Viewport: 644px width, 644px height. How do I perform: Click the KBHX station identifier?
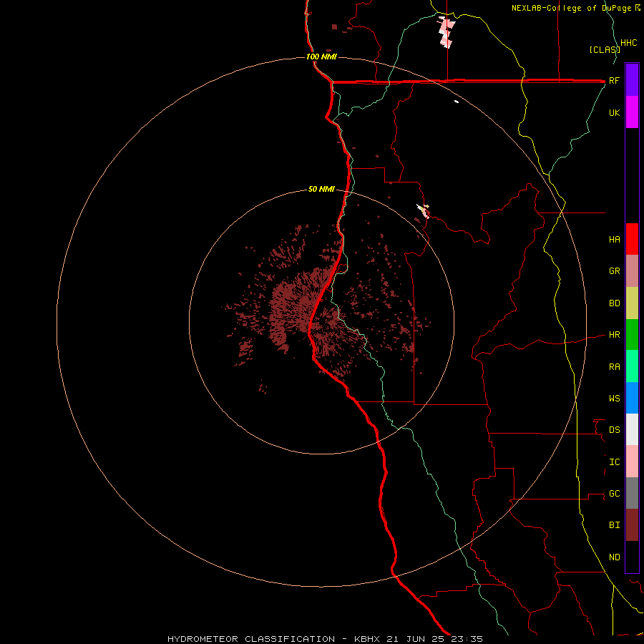pyautogui.click(x=367, y=639)
